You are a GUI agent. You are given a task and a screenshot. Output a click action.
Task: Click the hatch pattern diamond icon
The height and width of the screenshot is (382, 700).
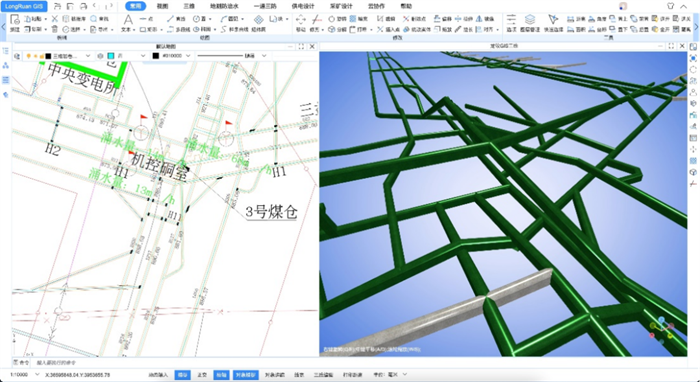[x=258, y=19]
